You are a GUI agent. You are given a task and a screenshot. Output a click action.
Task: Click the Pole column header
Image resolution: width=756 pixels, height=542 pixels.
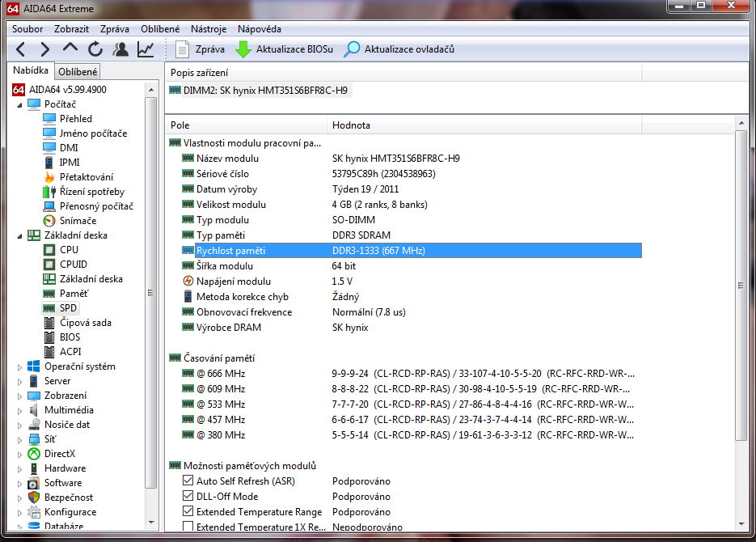247,125
